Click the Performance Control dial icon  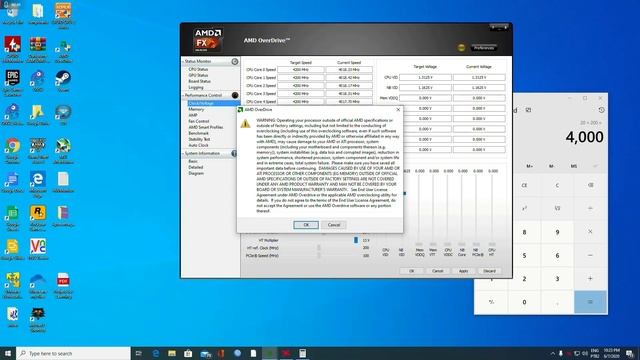click(x=235, y=95)
